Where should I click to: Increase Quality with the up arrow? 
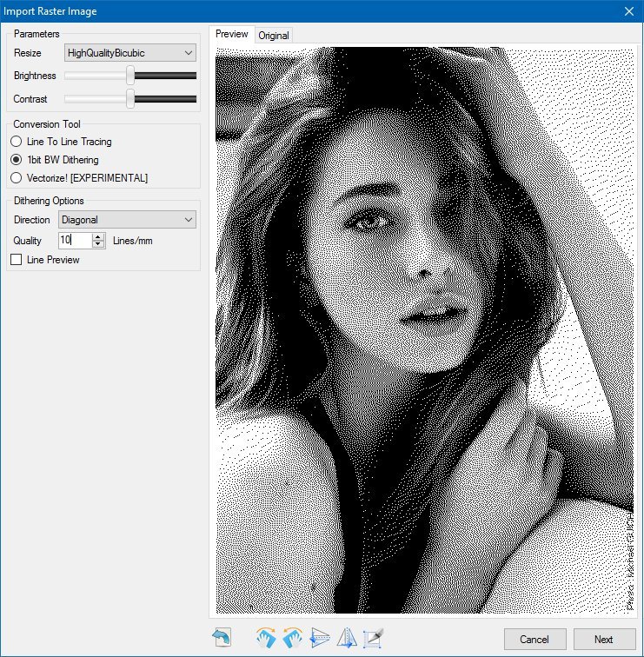[98, 236]
